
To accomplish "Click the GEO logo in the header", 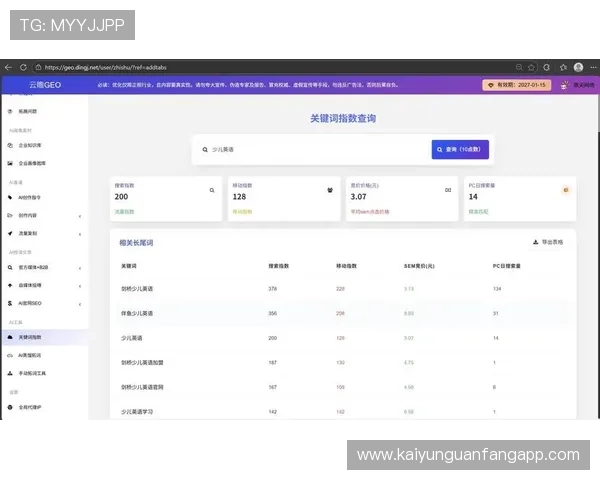I will [45, 85].
